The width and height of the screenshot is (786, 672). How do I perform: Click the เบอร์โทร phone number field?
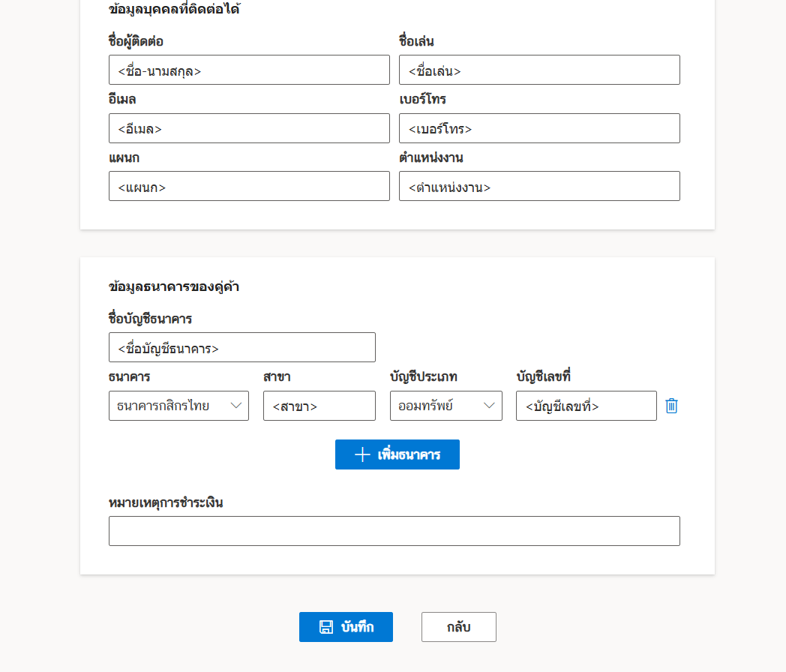tap(539, 128)
